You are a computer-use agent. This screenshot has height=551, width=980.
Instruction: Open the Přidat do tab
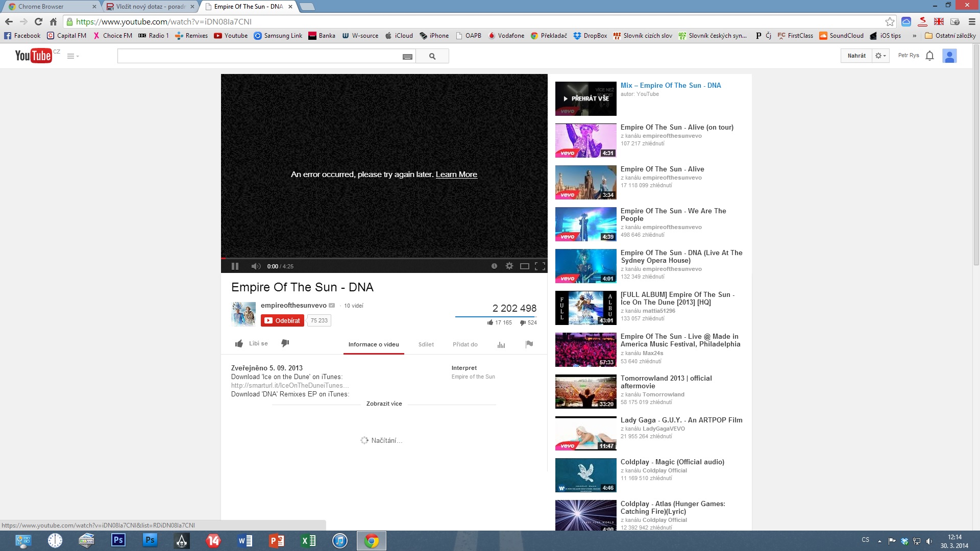[x=465, y=344]
